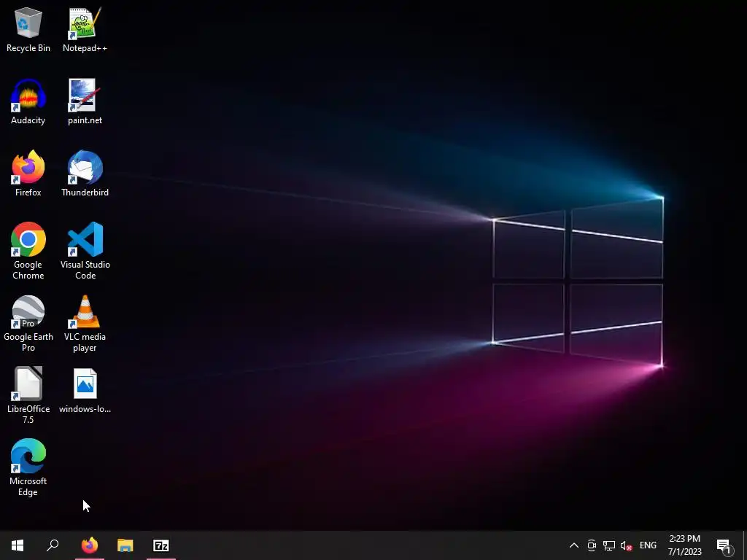This screenshot has height=560, width=747.
Task: Select the paint.net desktop shortcut
Action: (85, 102)
